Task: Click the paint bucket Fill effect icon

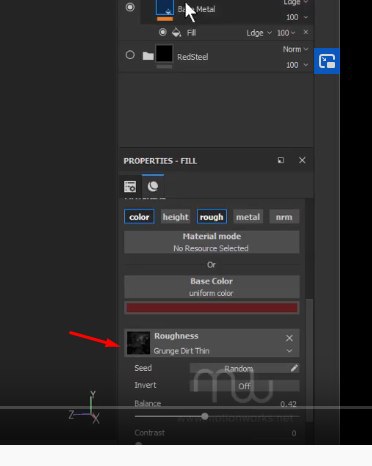Action: 176,33
